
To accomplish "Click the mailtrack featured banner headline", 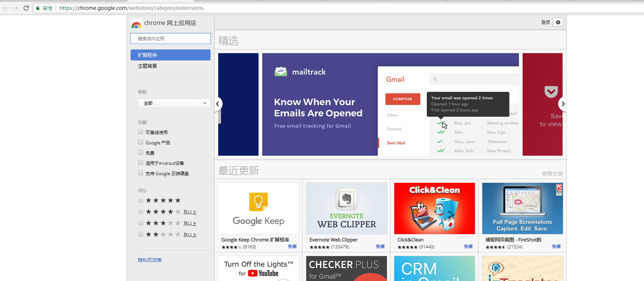I will click(x=318, y=107).
